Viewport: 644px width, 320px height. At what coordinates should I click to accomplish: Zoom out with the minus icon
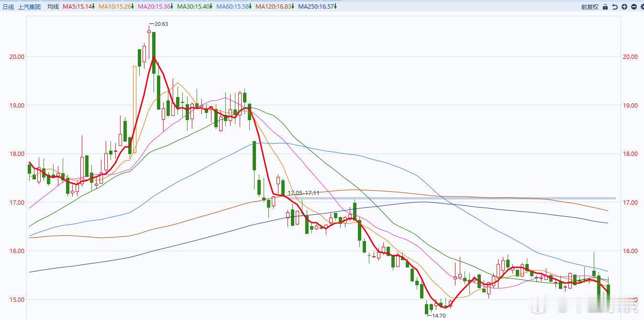634,7
